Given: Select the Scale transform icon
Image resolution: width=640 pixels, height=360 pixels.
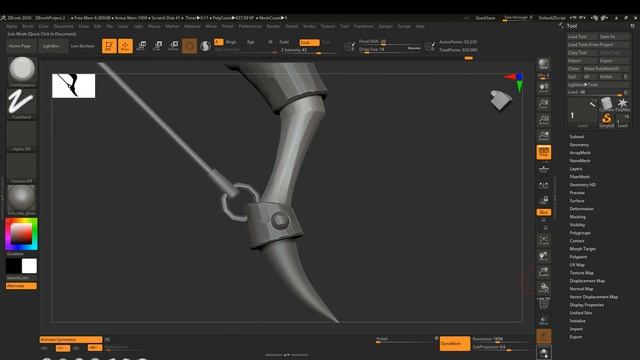Looking at the screenshot, I should click(157, 46).
